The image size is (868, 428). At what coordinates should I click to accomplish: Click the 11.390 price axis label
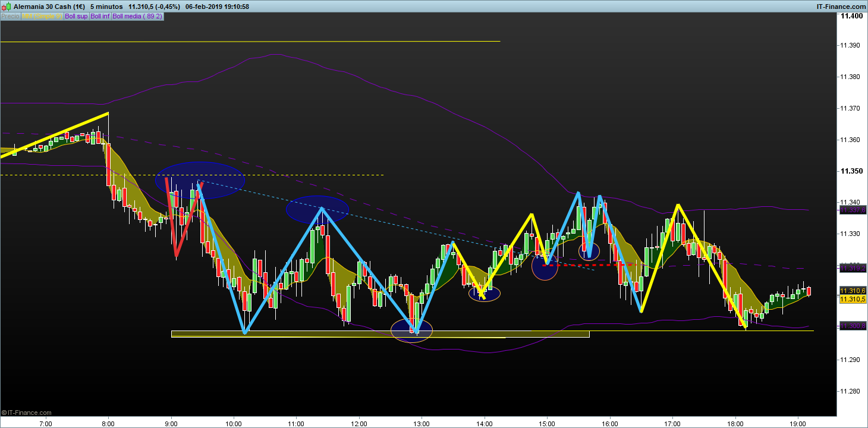pos(850,46)
